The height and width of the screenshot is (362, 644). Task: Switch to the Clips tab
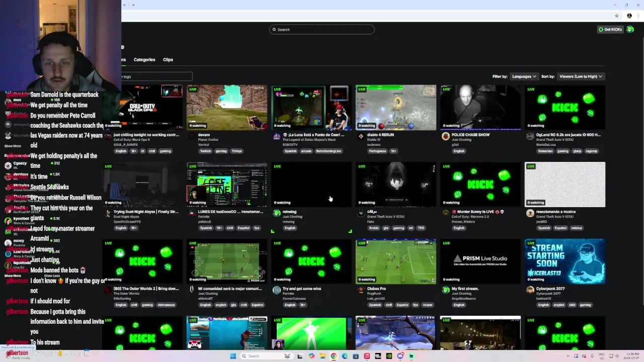[168, 59]
